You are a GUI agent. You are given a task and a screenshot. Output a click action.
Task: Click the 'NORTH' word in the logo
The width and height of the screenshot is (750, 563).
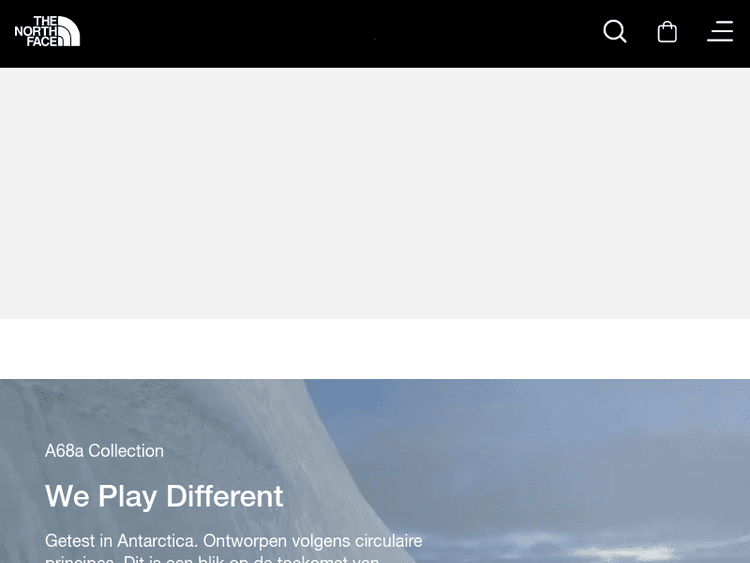coord(35,31)
